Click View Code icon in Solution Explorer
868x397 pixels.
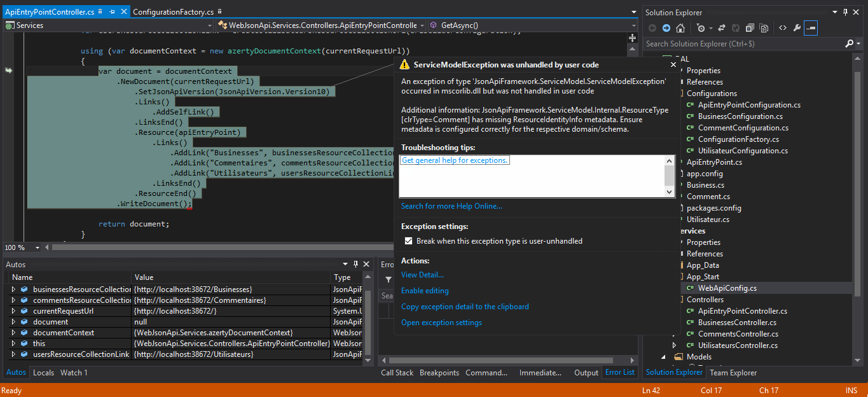[x=782, y=28]
